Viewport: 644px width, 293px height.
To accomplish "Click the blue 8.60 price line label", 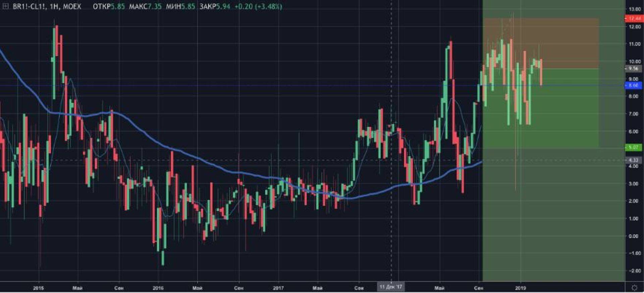I will (633, 85).
